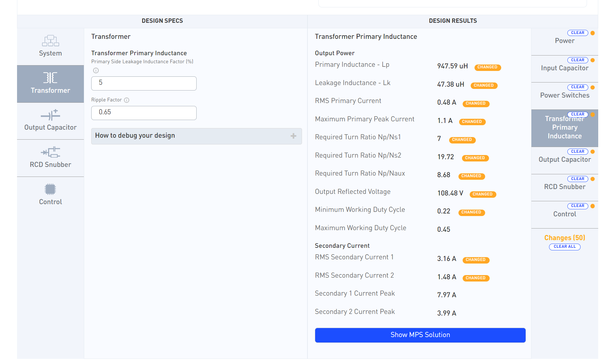Open the RCD Snubber circuit icon
Viewport: 613px width, 364px height.
point(50,152)
